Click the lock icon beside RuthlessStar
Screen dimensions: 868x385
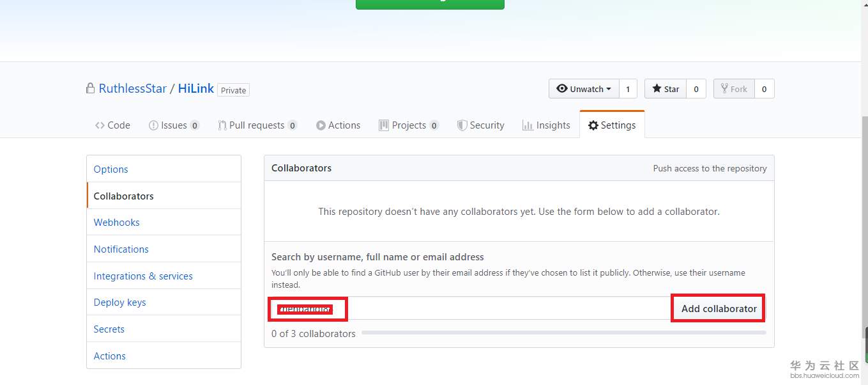tap(91, 88)
